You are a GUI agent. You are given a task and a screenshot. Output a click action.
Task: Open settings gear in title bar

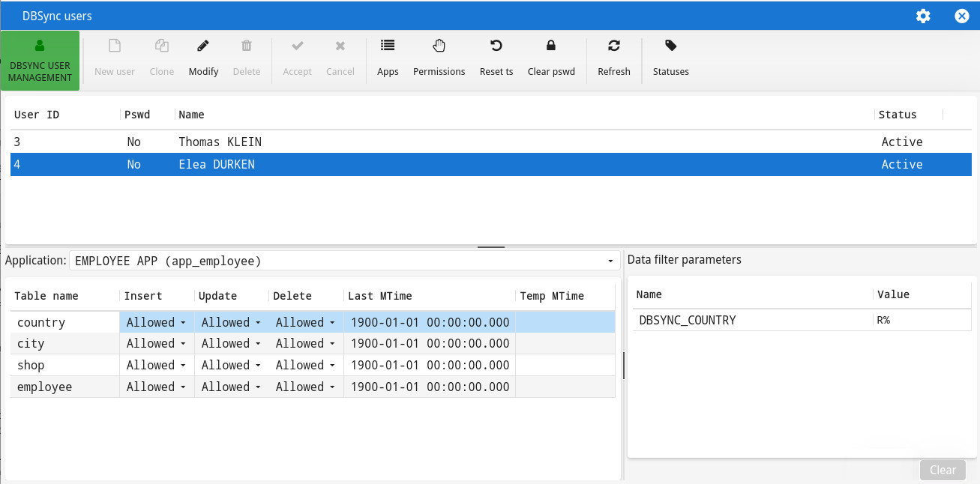pyautogui.click(x=923, y=16)
